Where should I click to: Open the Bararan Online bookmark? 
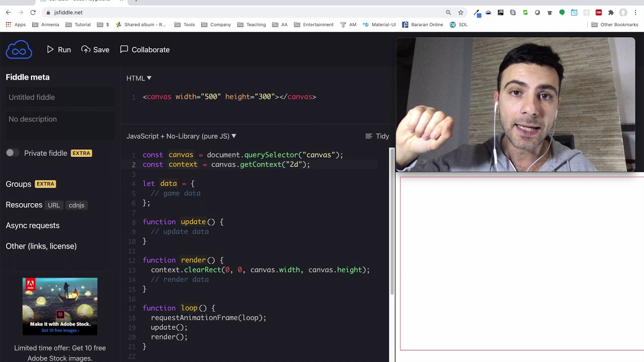pyautogui.click(x=423, y=25)
